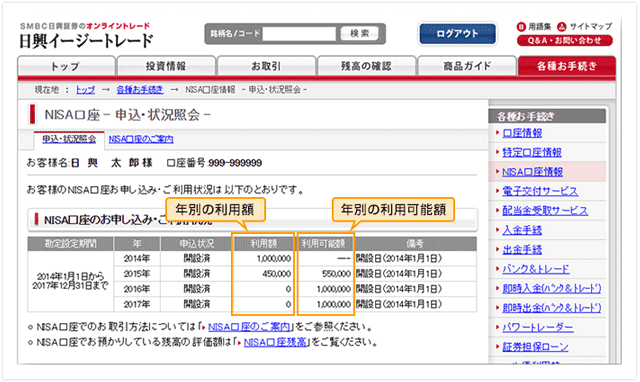
Task: Click the 2014年1月1日から2017年12月31日まで period cell
Action: point(71,281)
